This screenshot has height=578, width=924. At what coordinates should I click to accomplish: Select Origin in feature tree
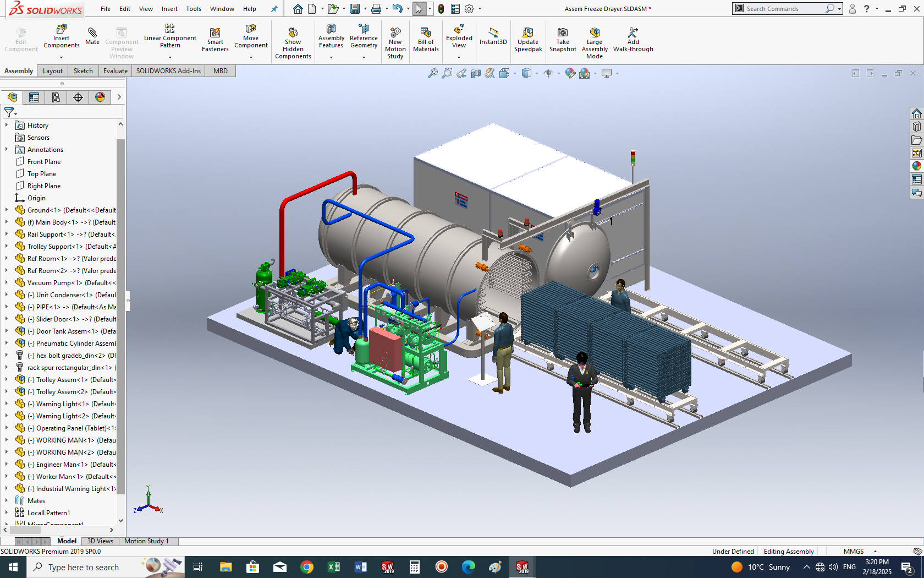(x=36, y=198)
